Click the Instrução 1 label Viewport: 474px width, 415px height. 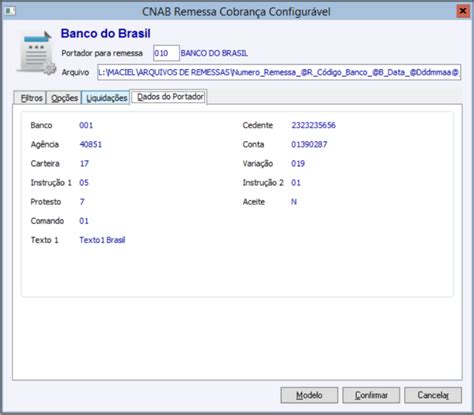[x=51, y=183]
